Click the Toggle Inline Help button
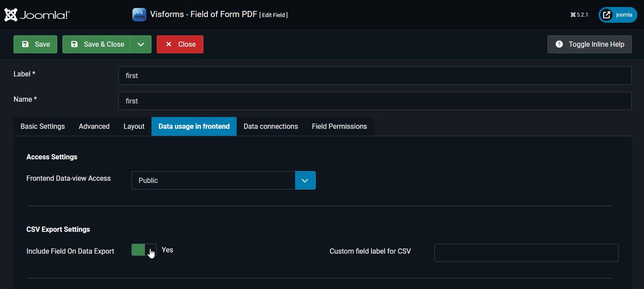Viewport: 644px width, 289px height. 589,44
